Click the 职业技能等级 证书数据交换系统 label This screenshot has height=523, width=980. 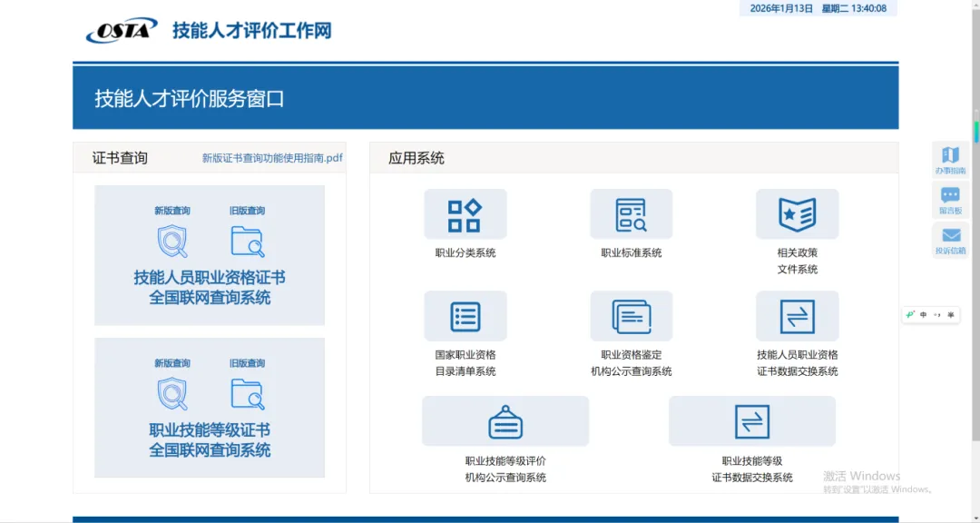[x=752, y=469]
